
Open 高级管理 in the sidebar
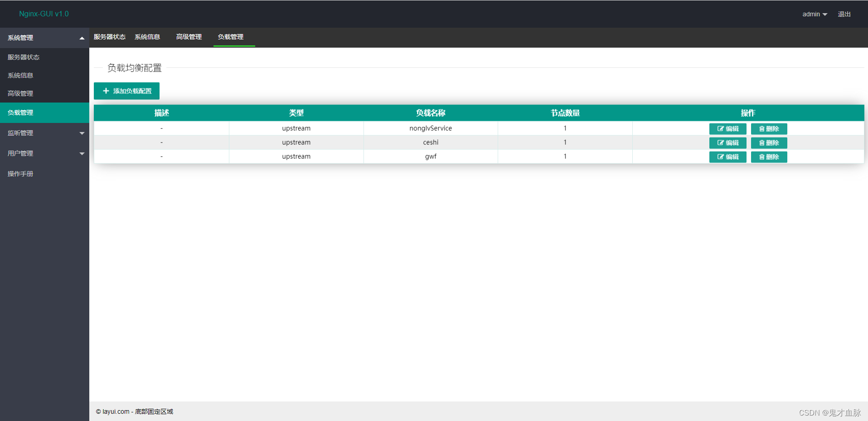(44, 93)
